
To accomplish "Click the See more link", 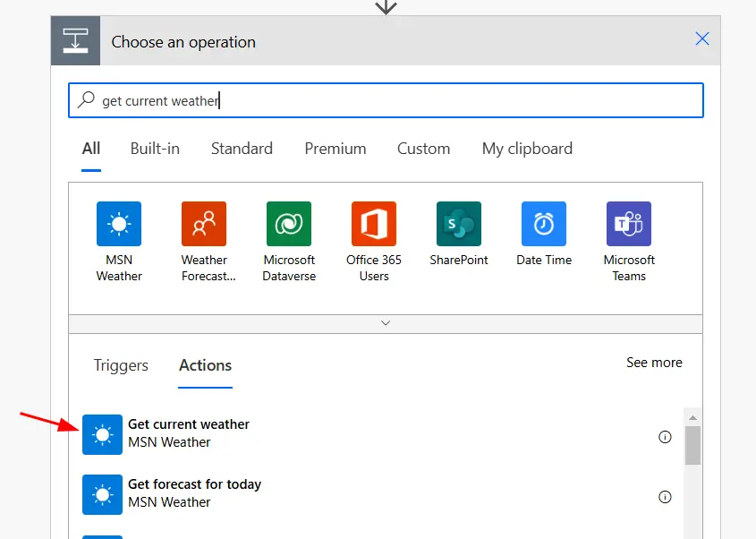I will (x=654, y=363).
